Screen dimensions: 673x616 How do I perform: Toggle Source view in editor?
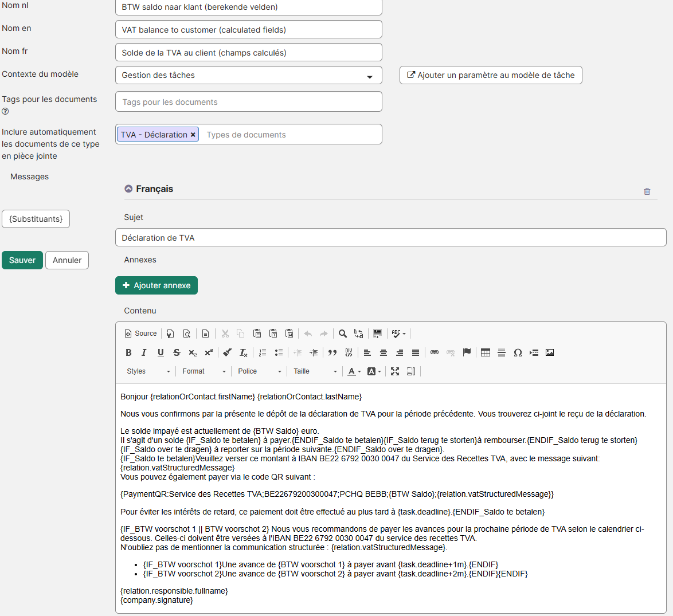click(140, 333)
